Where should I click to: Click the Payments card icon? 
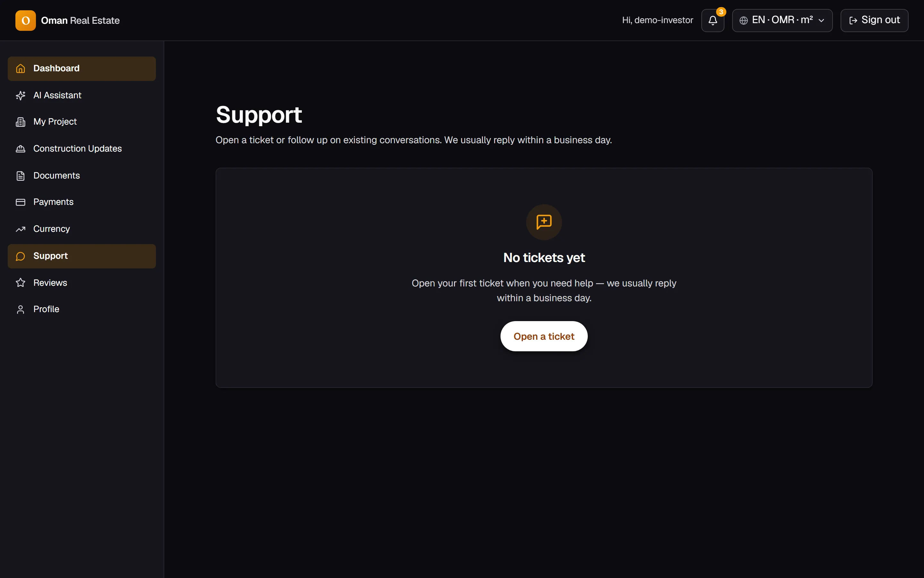coord(21,202)
